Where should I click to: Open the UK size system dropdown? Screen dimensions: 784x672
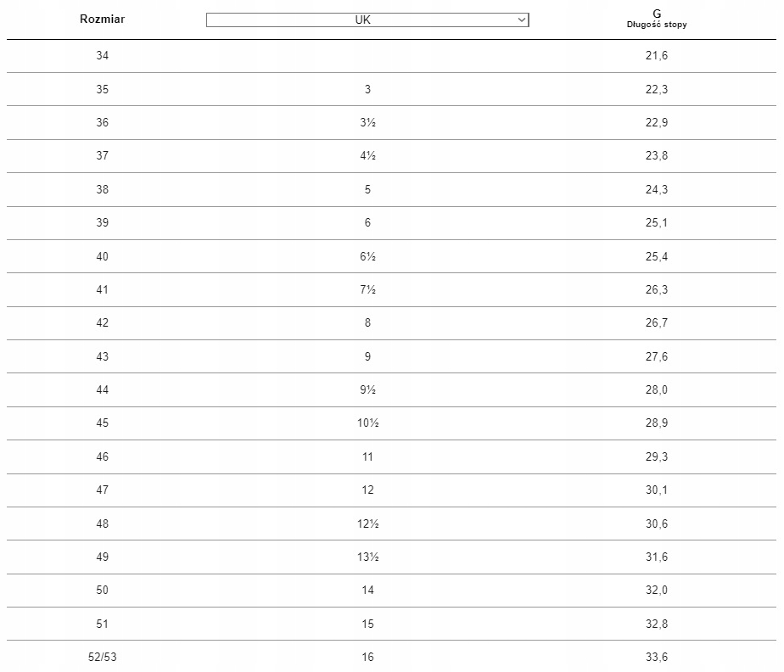point(367,20)
